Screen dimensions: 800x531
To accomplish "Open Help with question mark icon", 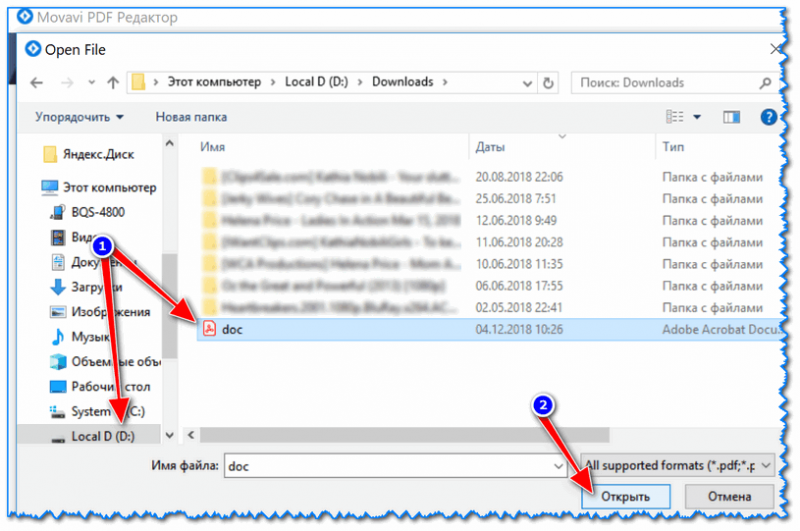I will pyautogui.click(x=768, y=117).
